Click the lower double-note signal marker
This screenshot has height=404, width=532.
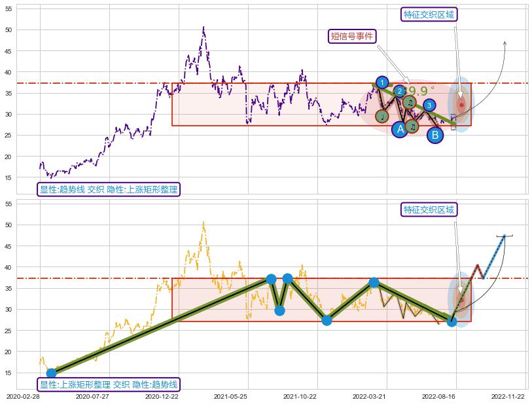coord(412,126)
